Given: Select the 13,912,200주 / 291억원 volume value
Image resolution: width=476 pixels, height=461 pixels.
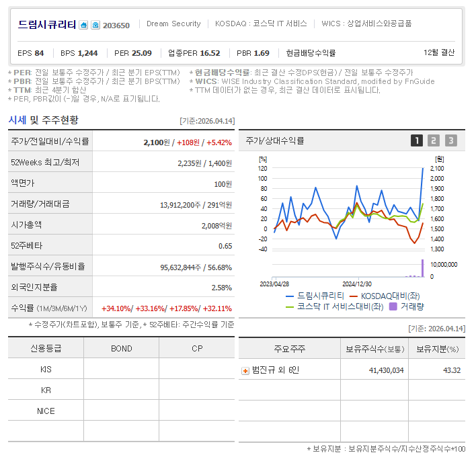Looking at the screenshot, I should (x=196, y=205).
